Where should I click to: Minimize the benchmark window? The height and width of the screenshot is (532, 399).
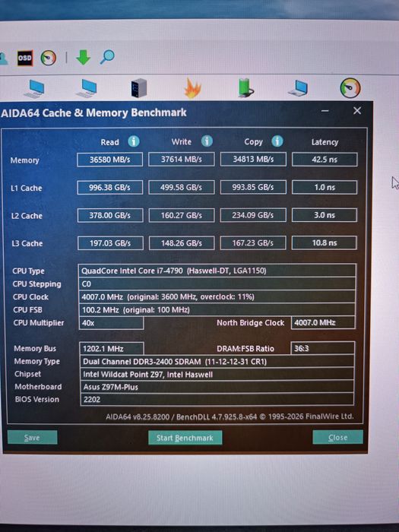(x=325, y=111)
